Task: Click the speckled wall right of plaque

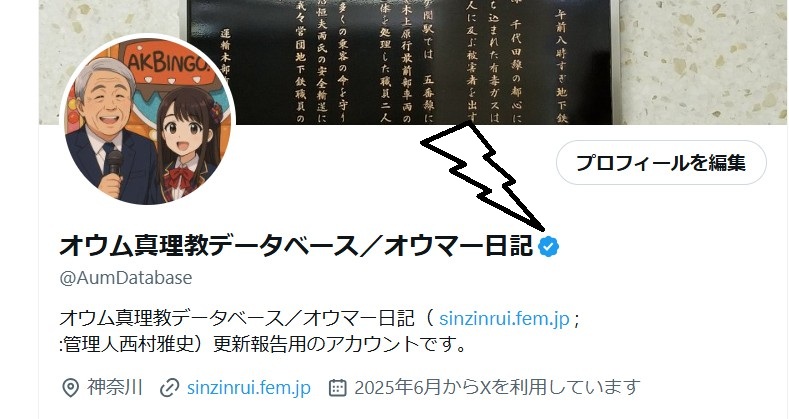Action: [703, 62]
